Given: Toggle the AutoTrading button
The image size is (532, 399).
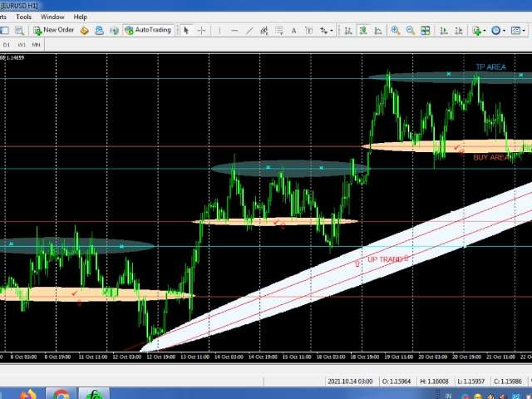Looking at the screenshot, I should (x=148, y=30).
